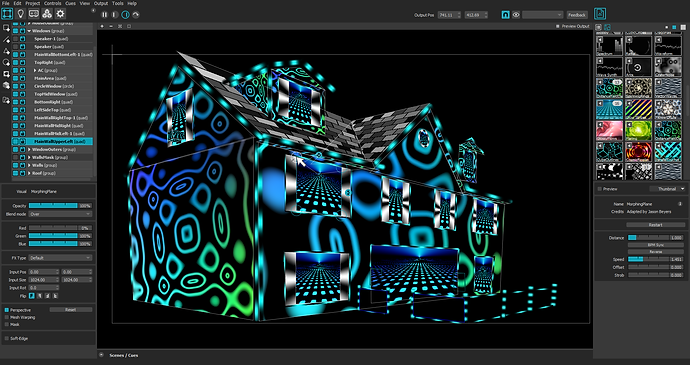Open the File menu
690x365 pixels.
pyautogui.click(x=5, y=3)
